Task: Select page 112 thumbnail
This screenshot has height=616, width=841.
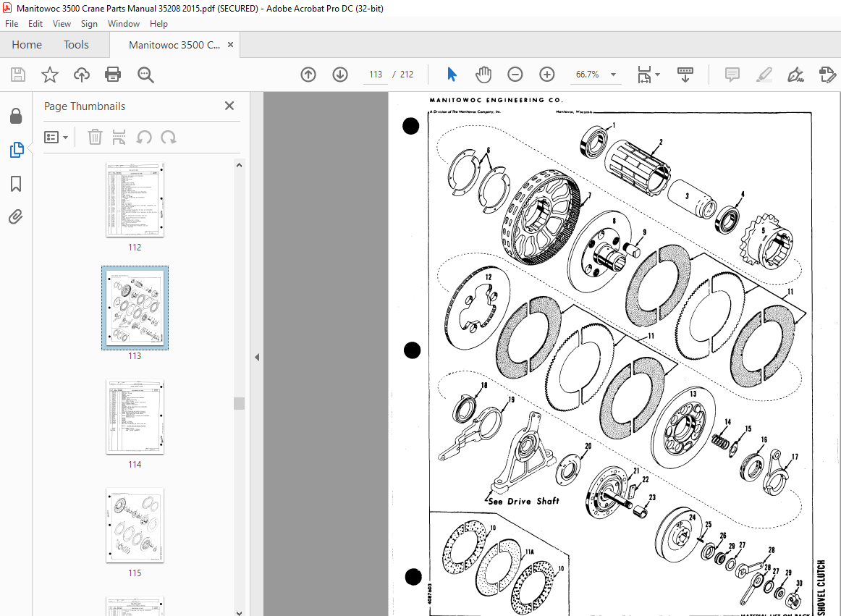Action: click(135, 199)
